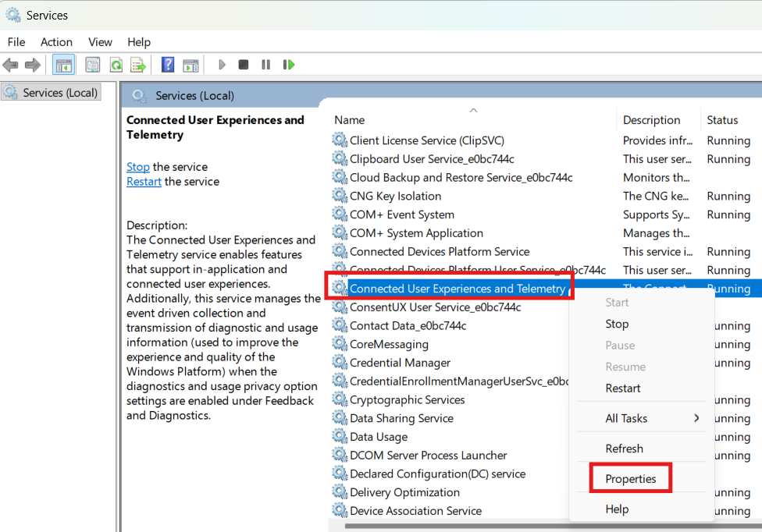Viewport: 762px width, 532px height.
Task: Select Services (Local) in the console tree
Action: [60, 93]
